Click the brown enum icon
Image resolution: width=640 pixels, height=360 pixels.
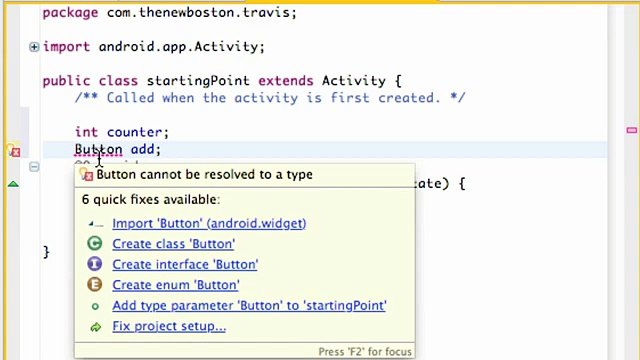(95, 284)
